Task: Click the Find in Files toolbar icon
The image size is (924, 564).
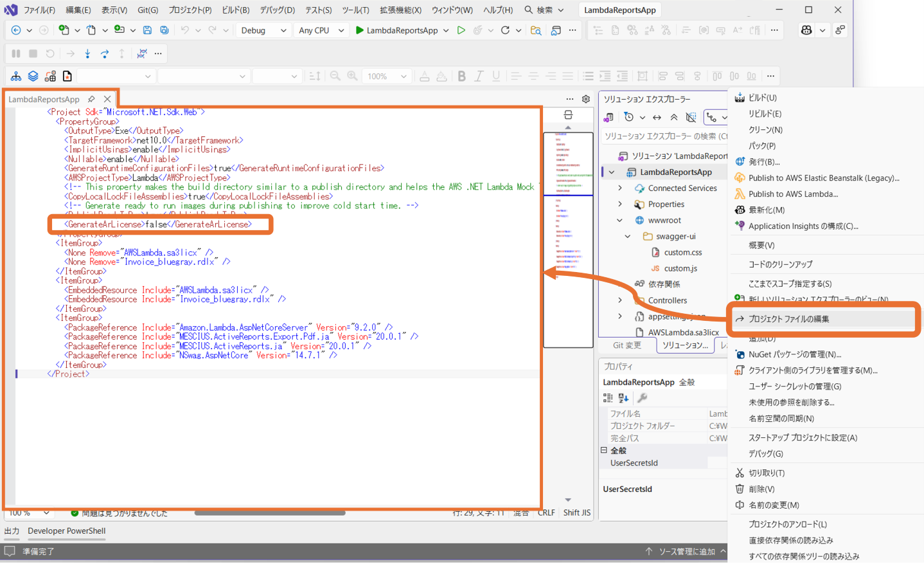Action: (536, 30)
